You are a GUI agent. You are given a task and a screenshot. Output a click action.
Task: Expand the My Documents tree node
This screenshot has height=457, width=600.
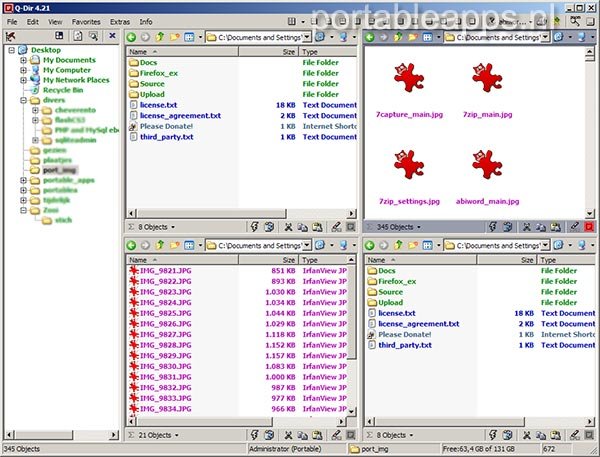pyautogui.click(x=23, y=60)
